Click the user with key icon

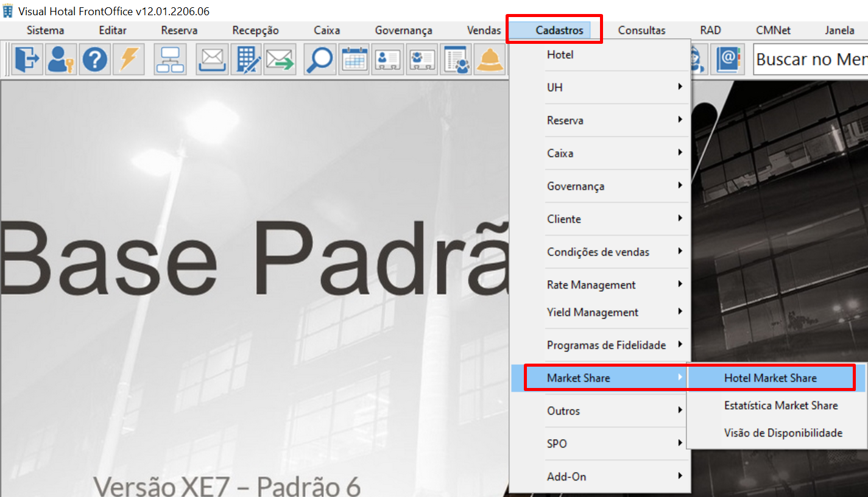pos(61,60)
